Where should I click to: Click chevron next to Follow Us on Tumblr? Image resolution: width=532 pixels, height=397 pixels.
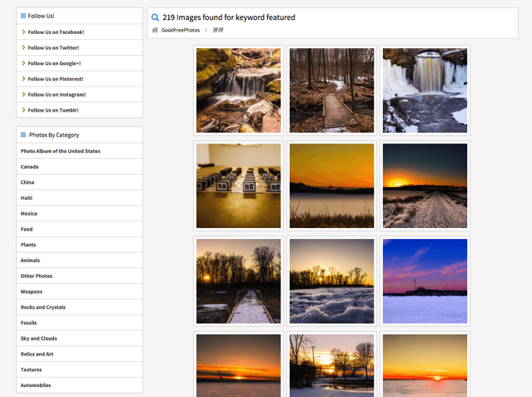click(23, 110)
